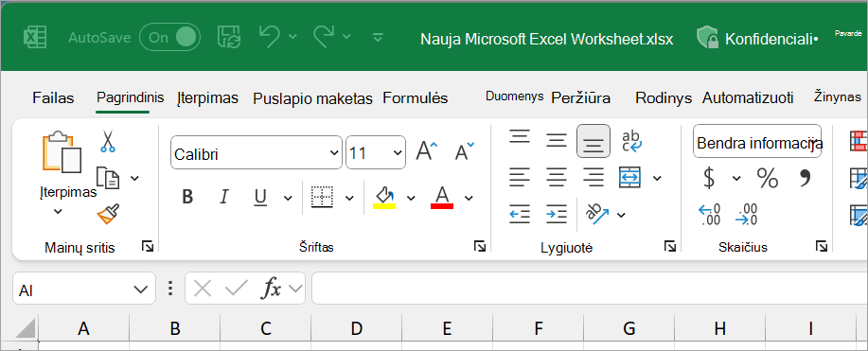
Task: Open the Bendra informacija number format box
Action: tap(757, 141)
